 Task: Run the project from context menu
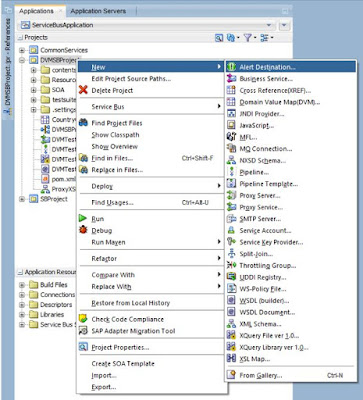151,219
